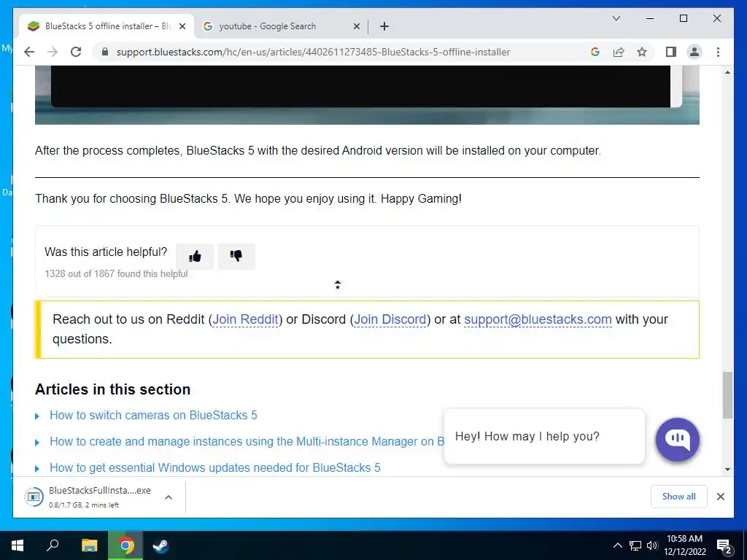Open Windows taskbar search
The width and height of the screenshot is (747, 560).
tap(53, 545)
